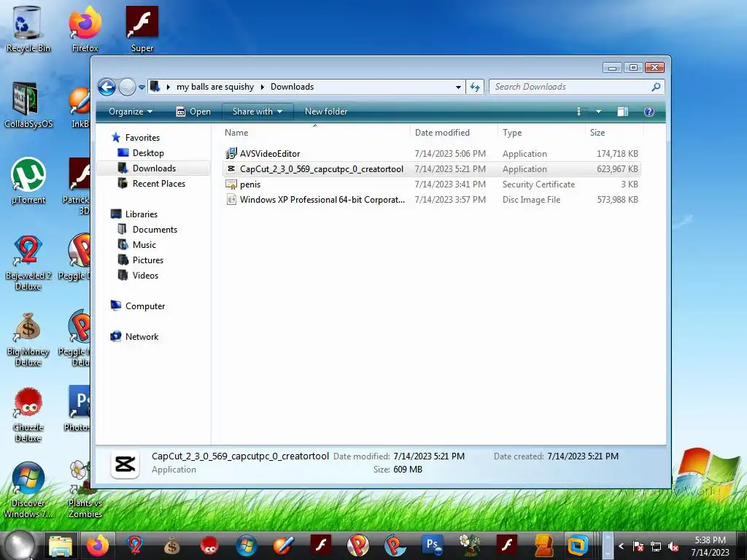747x560 pixels.
Task: Open the Organize menu
Action: tap(130, 112)
